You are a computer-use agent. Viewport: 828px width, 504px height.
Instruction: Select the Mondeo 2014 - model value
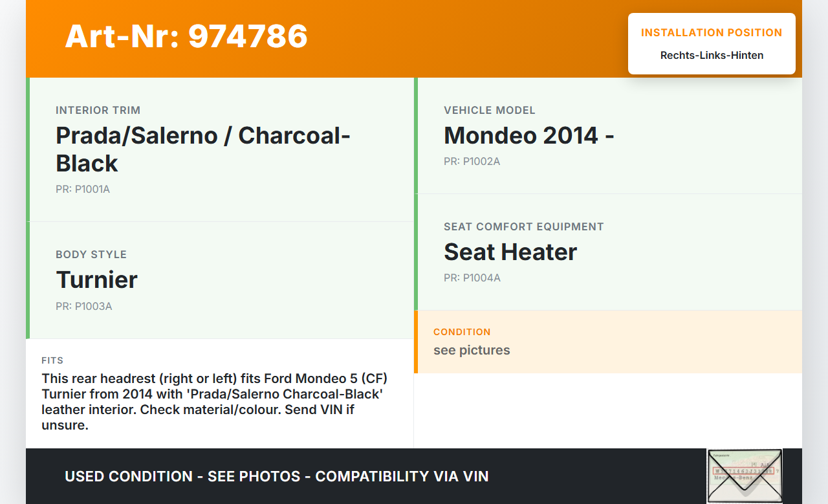click(x=528, y=135)
